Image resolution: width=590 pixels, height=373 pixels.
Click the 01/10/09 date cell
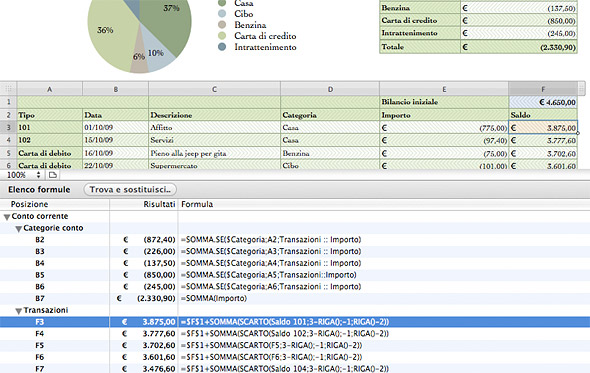(x=116, y=128)
